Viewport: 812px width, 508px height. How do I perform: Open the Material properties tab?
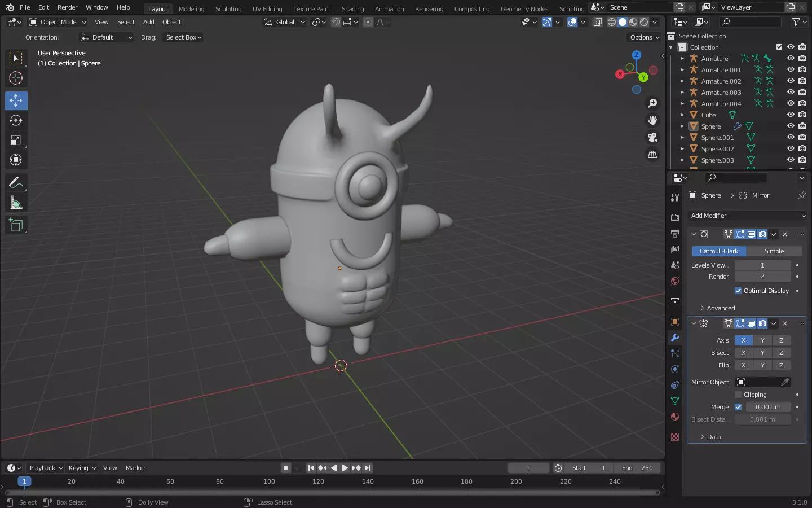click(675, 417)
